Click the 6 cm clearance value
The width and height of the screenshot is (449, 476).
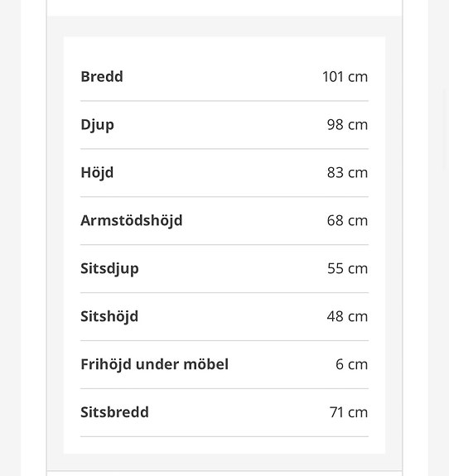point(352,364)
